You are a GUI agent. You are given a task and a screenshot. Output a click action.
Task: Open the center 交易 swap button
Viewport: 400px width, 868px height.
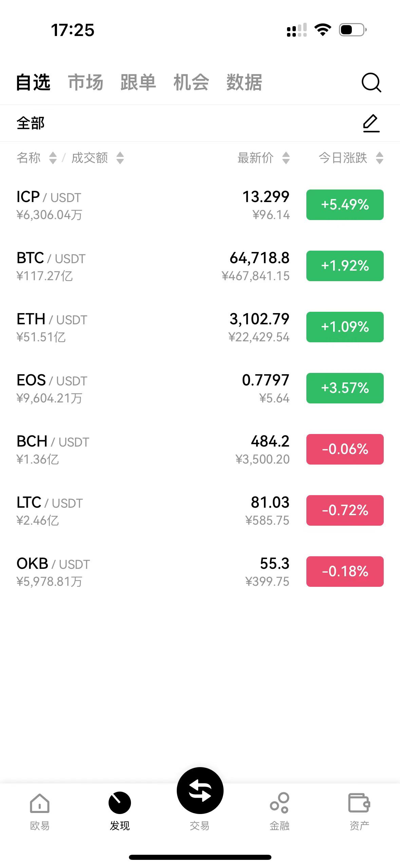(200, 791)
